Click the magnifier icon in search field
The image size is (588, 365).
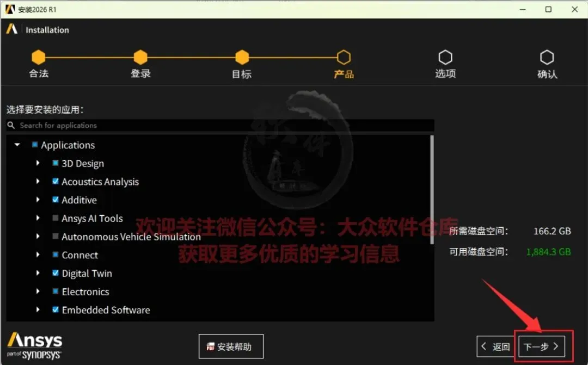pyautogui.click(x=11, y=125)
